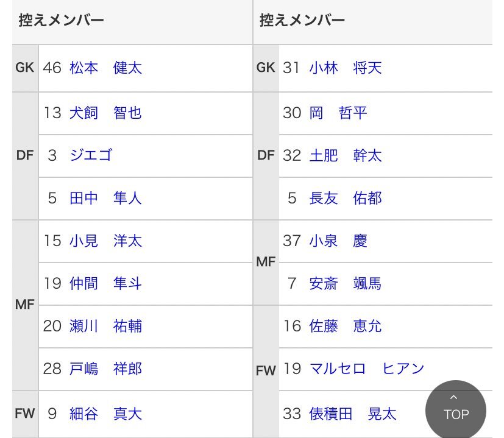
Task: Open player link 岡 哲平
Action: point(338,113)
